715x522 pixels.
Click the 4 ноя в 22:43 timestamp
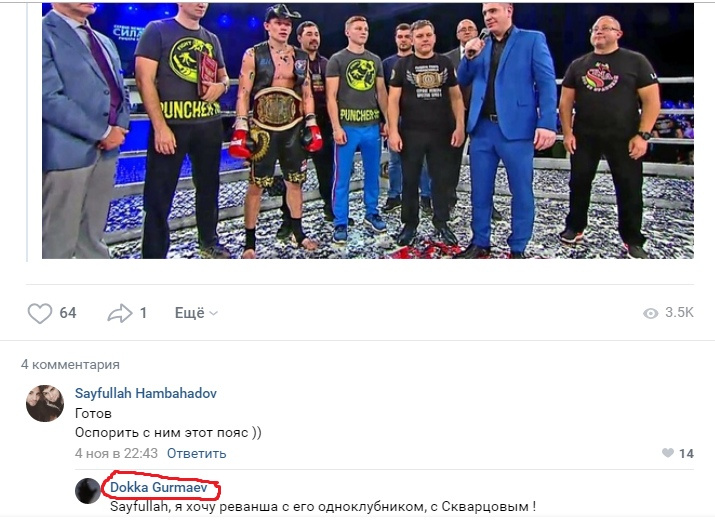116,454
